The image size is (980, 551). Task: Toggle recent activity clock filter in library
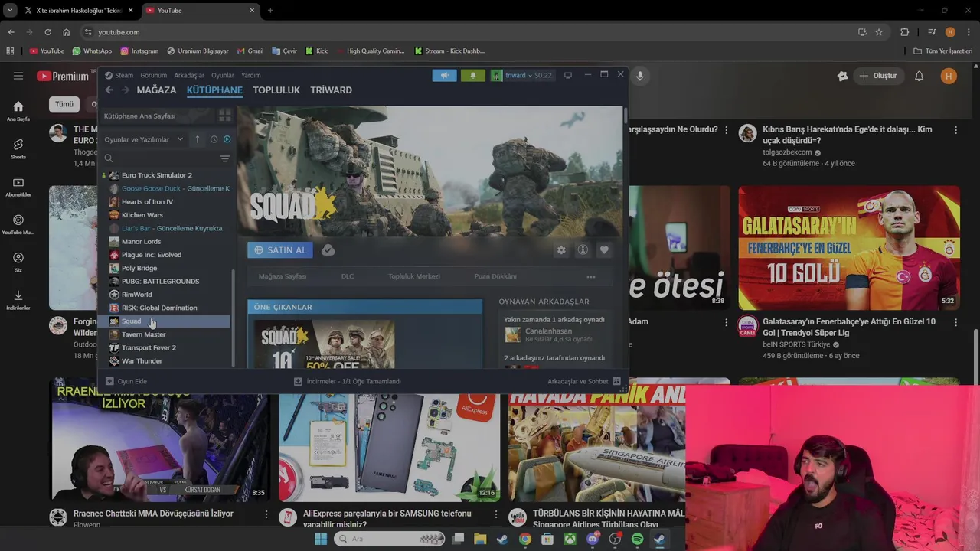click(214, 139)
